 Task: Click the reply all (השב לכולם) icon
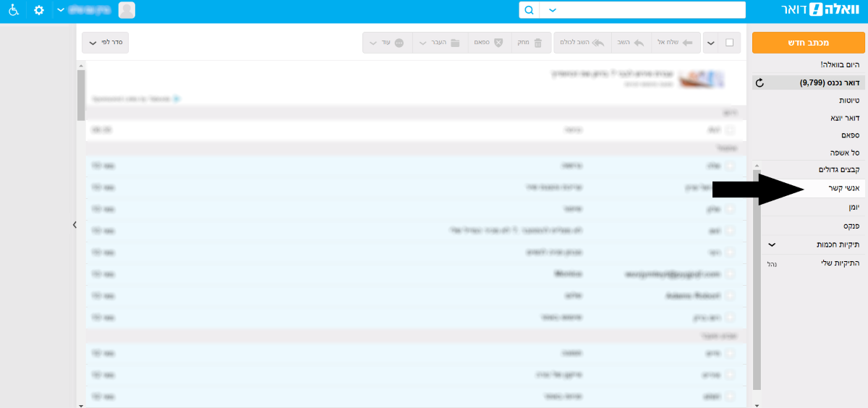pos(598,43)
